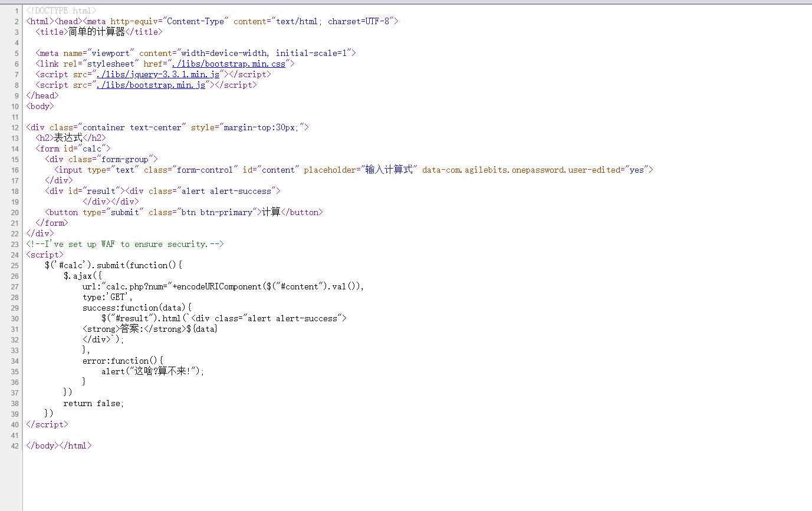
Task: Click the $('#calc').submit(function(){ line
Action: 113,265
